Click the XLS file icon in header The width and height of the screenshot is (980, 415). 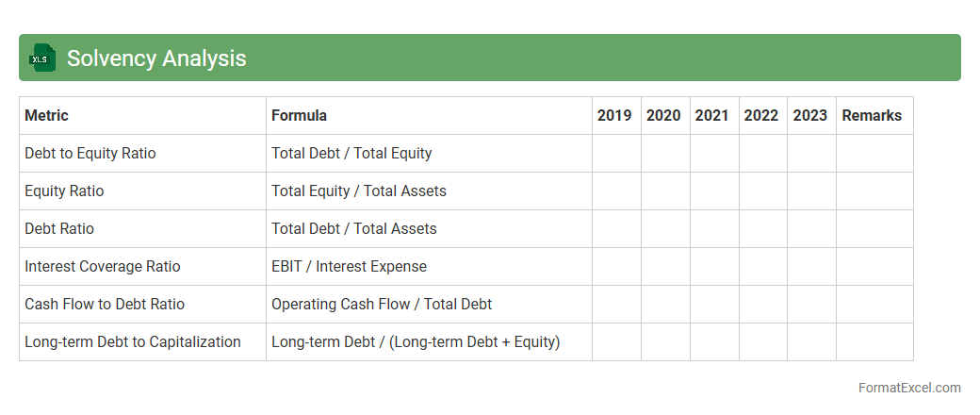pyautogui.click(x=42, y=58)
